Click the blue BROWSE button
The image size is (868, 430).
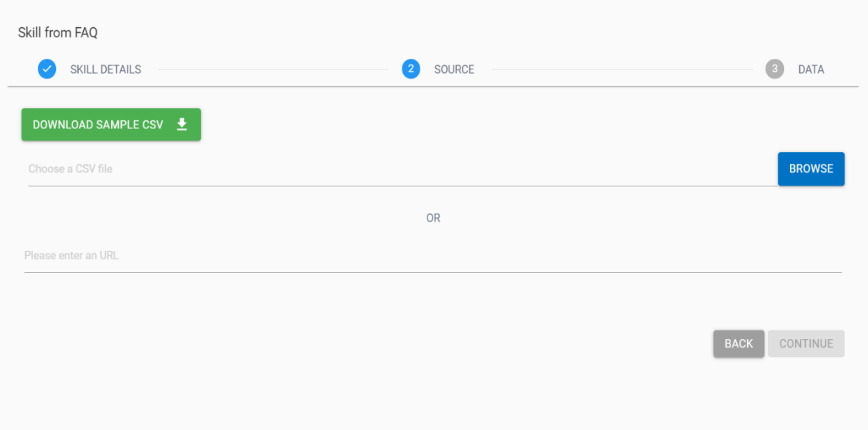pyautogui.click(x=811, y=169)
